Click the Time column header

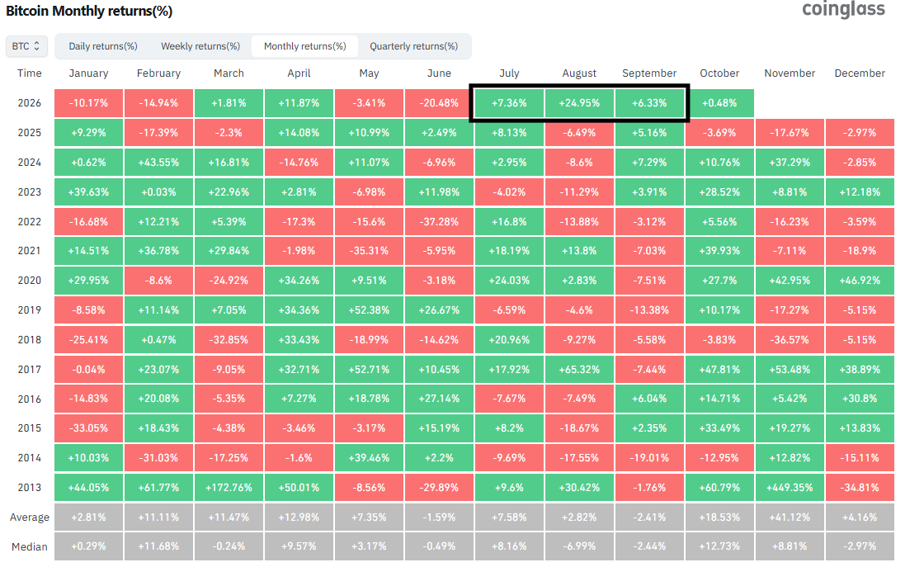(x=30, y=73)
